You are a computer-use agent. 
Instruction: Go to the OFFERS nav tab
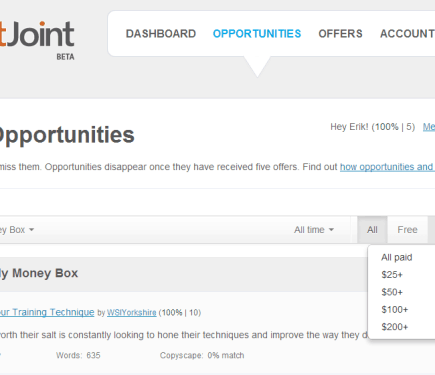(340, 34)
